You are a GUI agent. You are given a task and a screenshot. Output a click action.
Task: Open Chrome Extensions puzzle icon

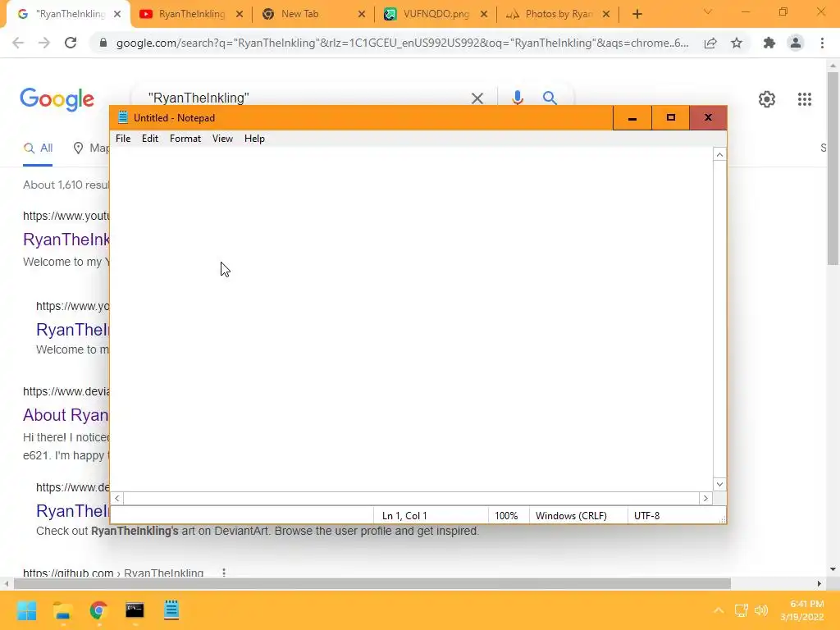(x=769, y=43)
